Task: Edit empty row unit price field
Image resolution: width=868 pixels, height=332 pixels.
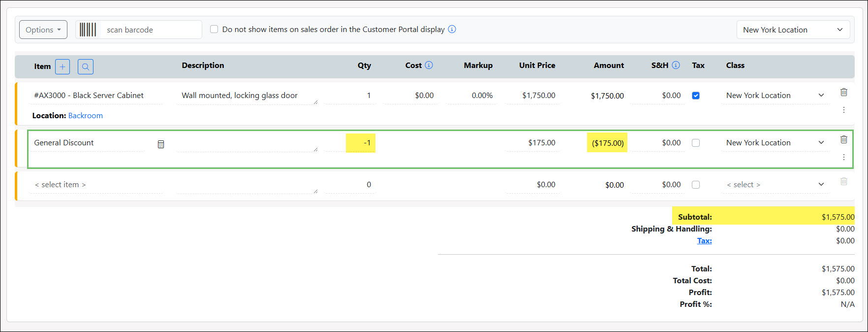Action: [x=533, y=185]
